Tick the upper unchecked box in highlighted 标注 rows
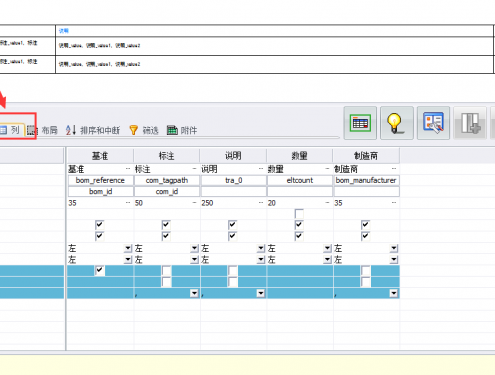This screenshot has width=495, height=375. (166, 270)
